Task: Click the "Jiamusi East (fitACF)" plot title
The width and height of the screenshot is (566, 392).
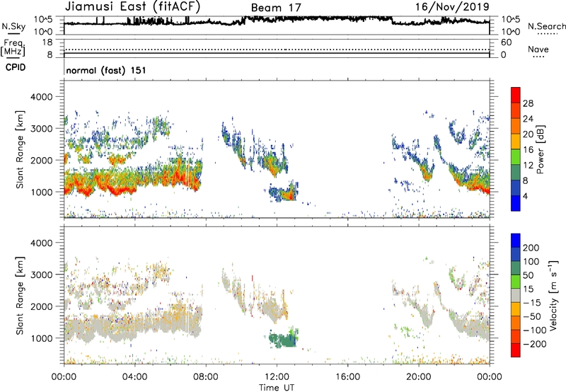Action: tap(132, 6)
